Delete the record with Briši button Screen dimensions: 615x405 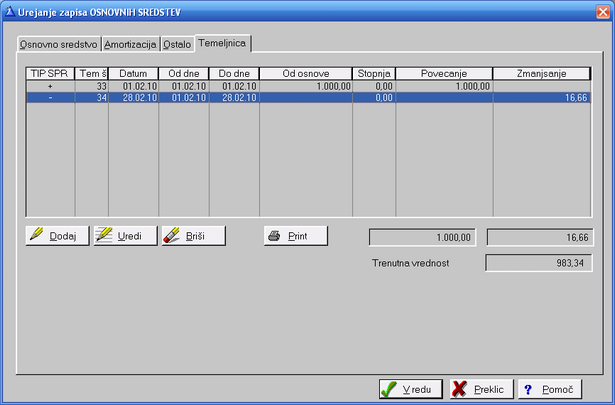(x=193, y=236)
